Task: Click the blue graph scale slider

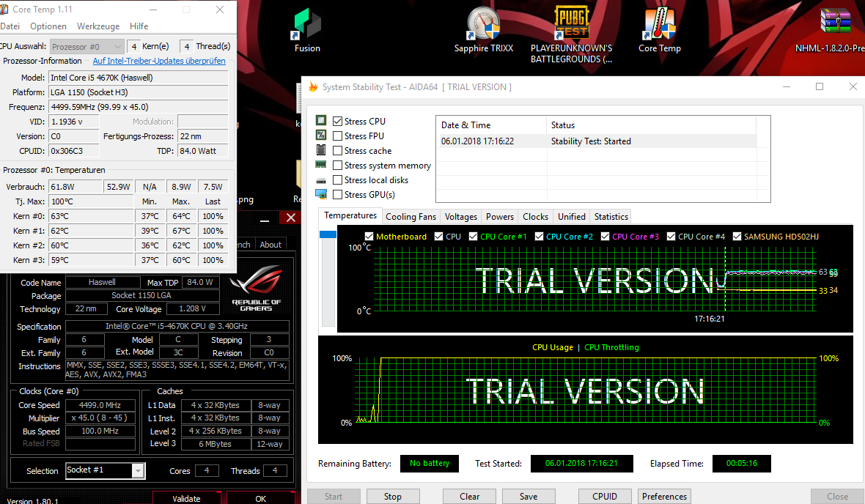Action: click(x=328, y=234)
